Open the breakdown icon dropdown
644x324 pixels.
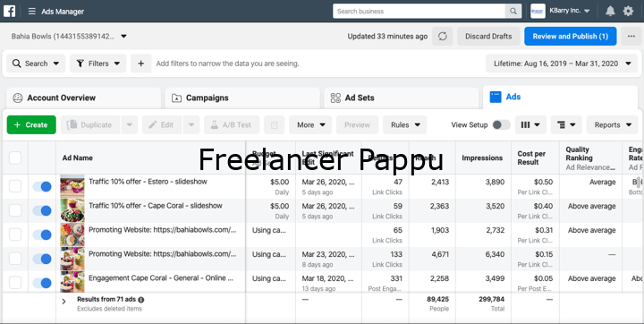tap(566, 124)
